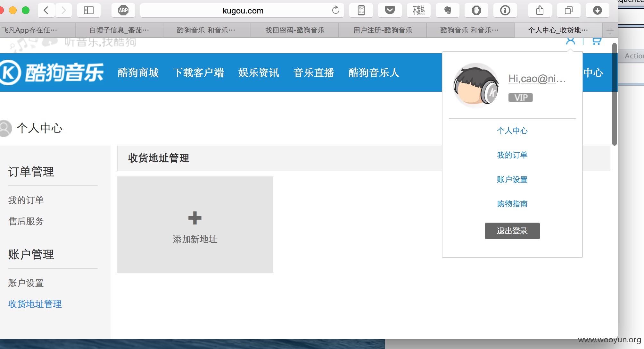Open 娱乐资讯 in navigation bar
644x349 pixels.
coord(259,72)
